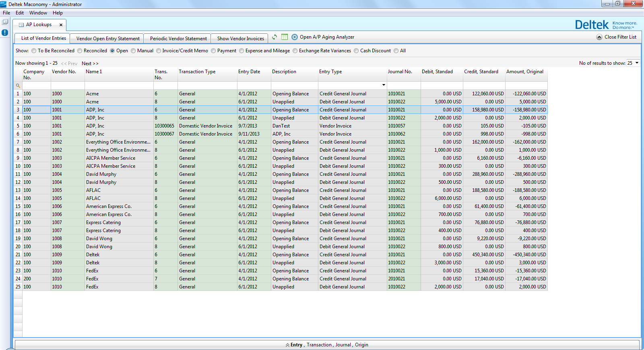Click the green table grid icon
Viewport: 644px width, 350px height.
coord(285,37)
